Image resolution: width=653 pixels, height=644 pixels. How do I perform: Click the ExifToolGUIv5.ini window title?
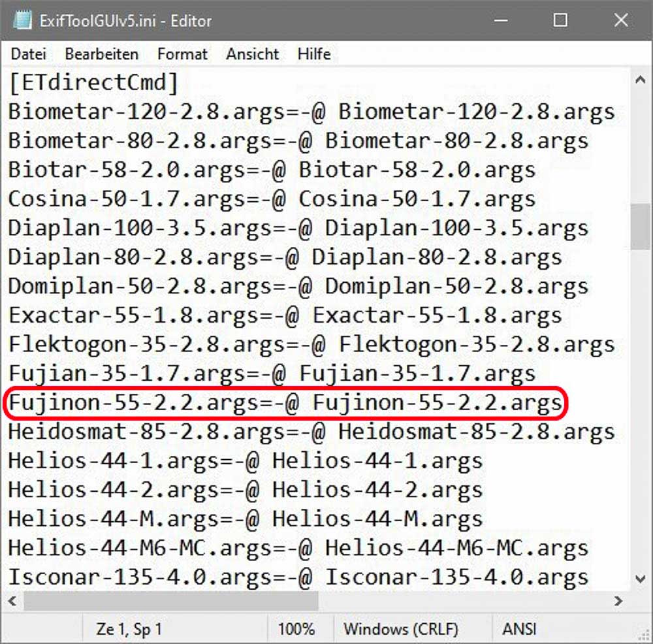click(125, 21)
